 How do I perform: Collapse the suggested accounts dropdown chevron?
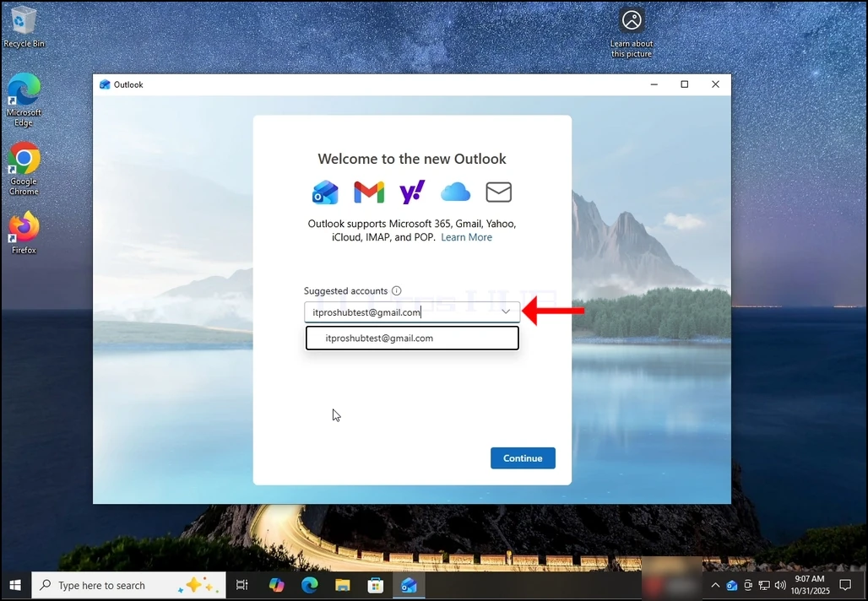[x=506, y=312]
